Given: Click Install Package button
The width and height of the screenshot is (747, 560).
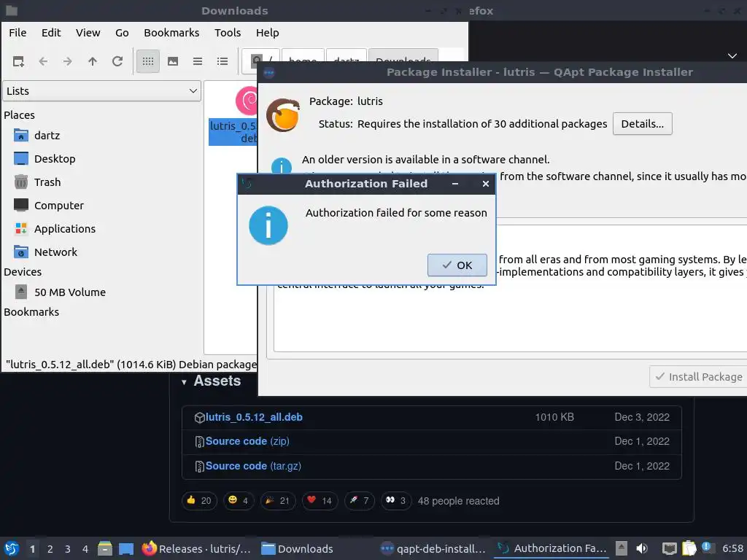Looking at the screenshot, I should tap(698, 377).
